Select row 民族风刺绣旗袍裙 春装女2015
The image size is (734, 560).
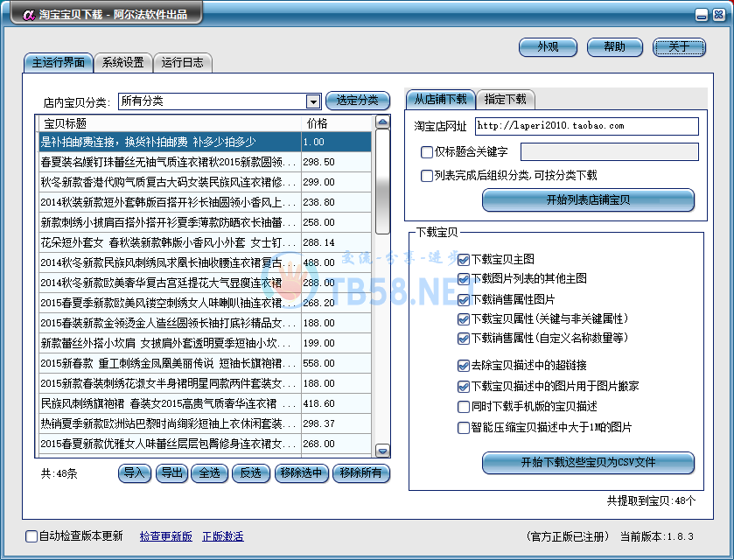pos(205,403)
